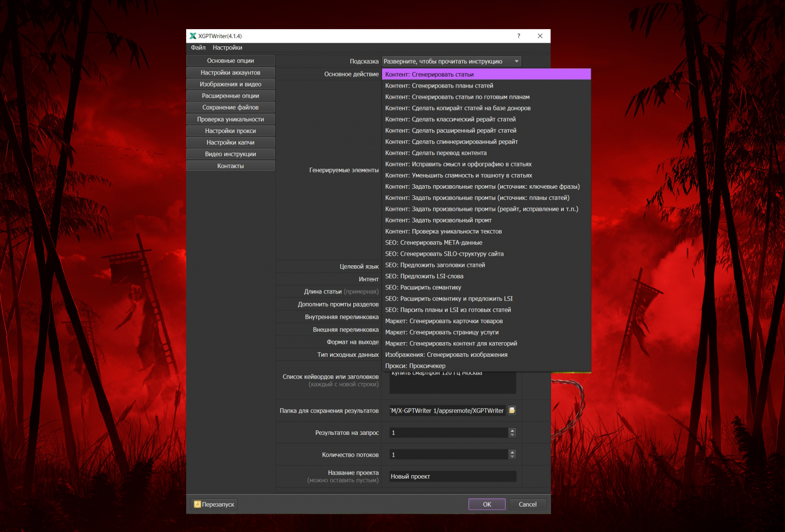Select 'Сделать расширенный рерайт статей'
Image resolution: width=785 pixels, height=532 pixels.
click(x=487, y=130)
